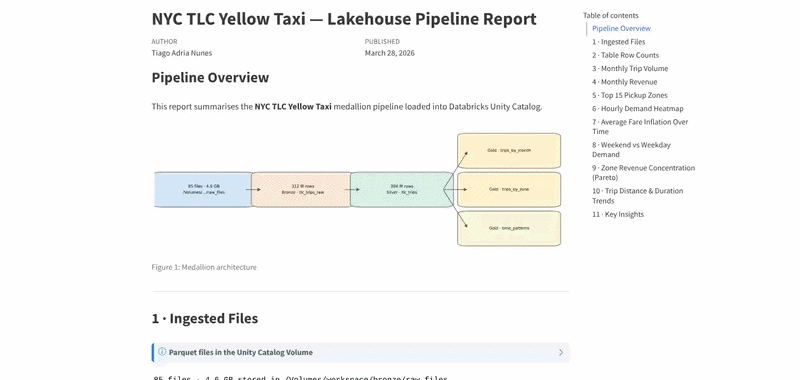Open 3 · Monthly Trip Volume link
The width and height of the screenshot is (800, 380).
coord(630,68)
